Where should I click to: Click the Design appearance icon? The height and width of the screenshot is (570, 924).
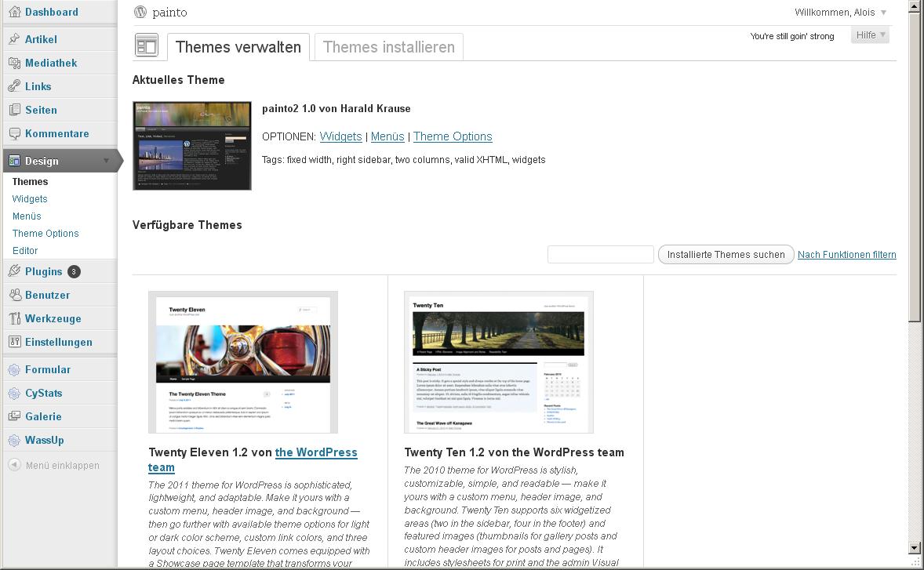14,161
